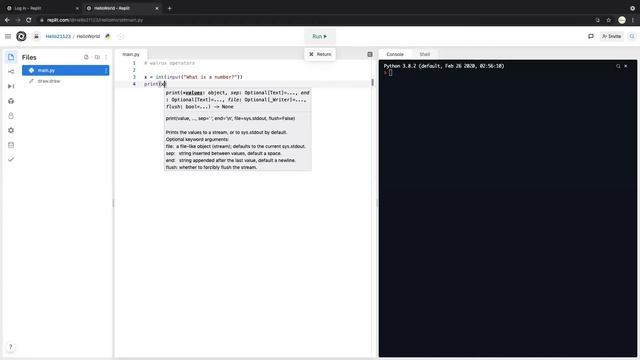Open the Settings gear sidebar icon
Image resolution: width=640 pixels, height=360 pixels.
pyautogui.click(x=11, y=130)
